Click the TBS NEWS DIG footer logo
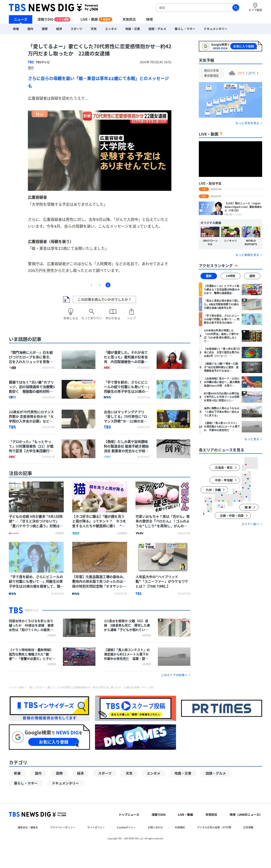Image resolution: width=271 pixels, height=868 pixels. click(37, 815)
